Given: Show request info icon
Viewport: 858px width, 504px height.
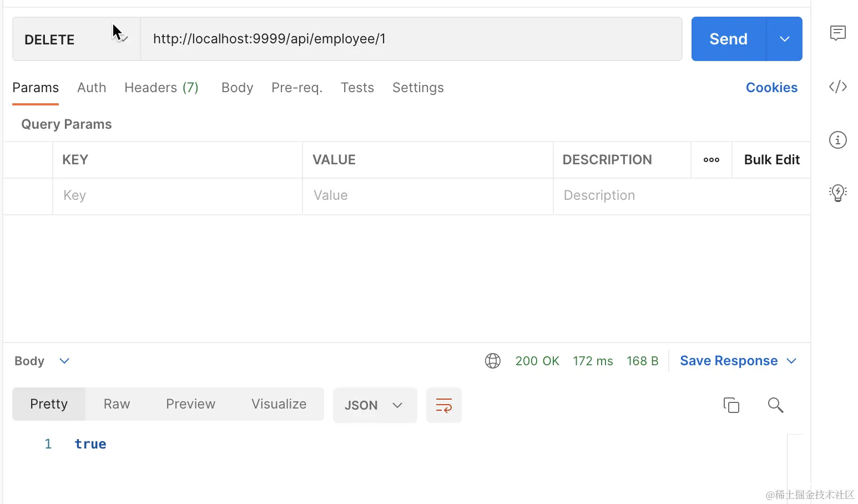Looking at the screenshot, I should point(837,140).
